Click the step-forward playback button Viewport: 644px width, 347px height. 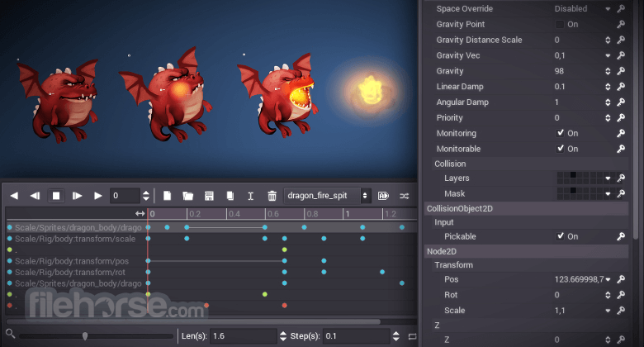pos(77,196)
